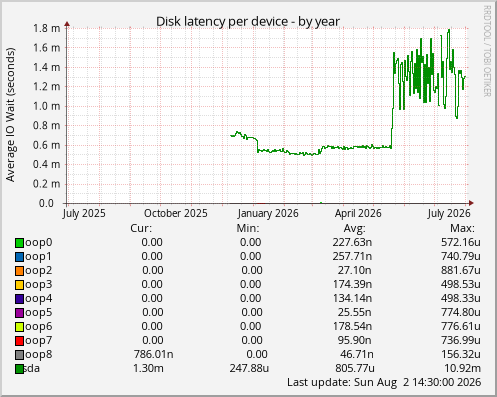Click the '1.8 m' y-axis tick label
The width and height of the screenshot is (497, 397).
[x=47, y=28]
